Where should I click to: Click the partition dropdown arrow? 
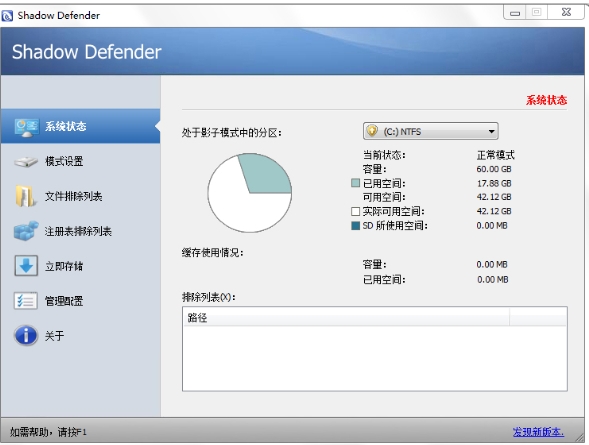[491, 132]
